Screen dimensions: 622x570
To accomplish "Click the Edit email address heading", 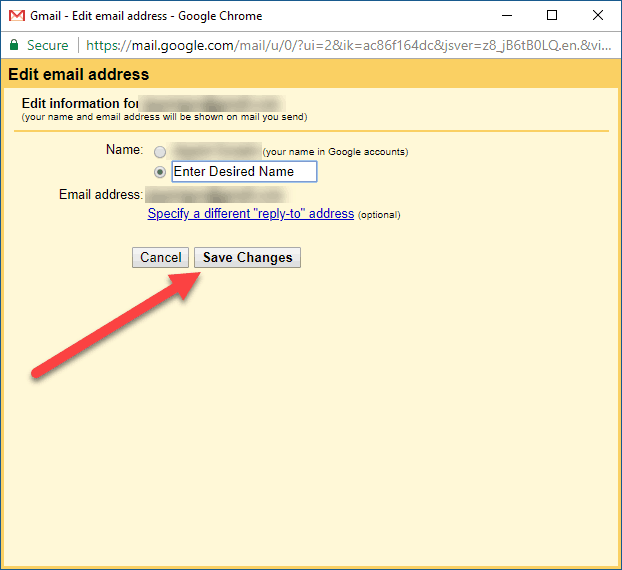I will tap(79, 74).
